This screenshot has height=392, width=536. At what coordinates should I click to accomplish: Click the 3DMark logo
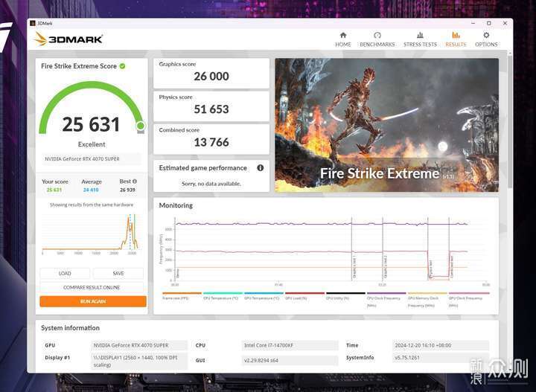coord(68,39)
